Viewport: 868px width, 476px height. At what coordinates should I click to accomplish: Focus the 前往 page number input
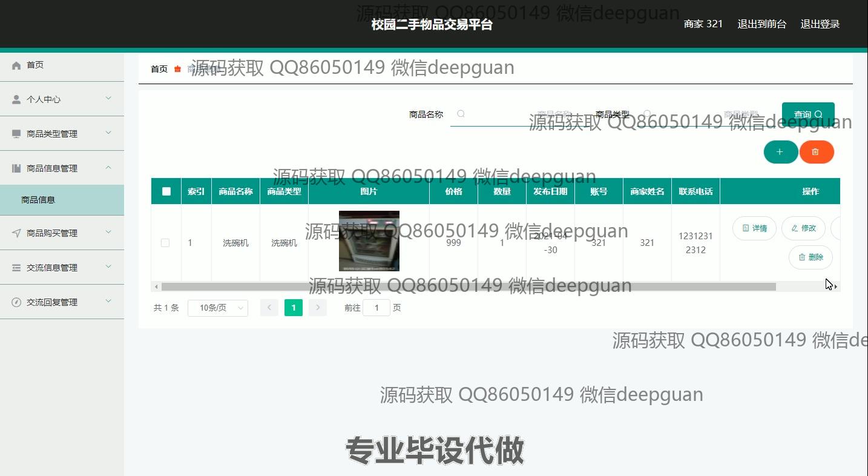376,308
